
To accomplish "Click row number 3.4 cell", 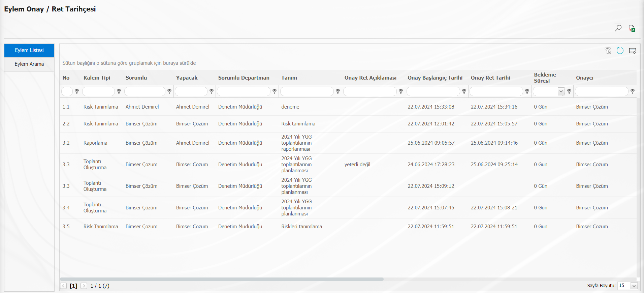I will coord(66,208).
